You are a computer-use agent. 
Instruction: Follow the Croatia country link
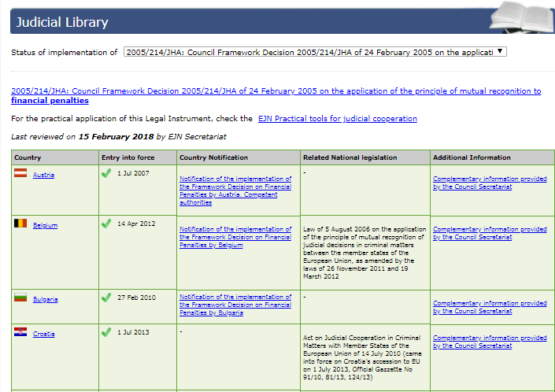43,334
